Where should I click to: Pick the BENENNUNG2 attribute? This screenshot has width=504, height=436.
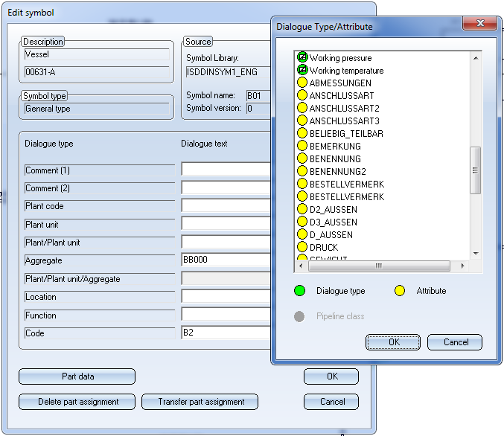(337, 172)
